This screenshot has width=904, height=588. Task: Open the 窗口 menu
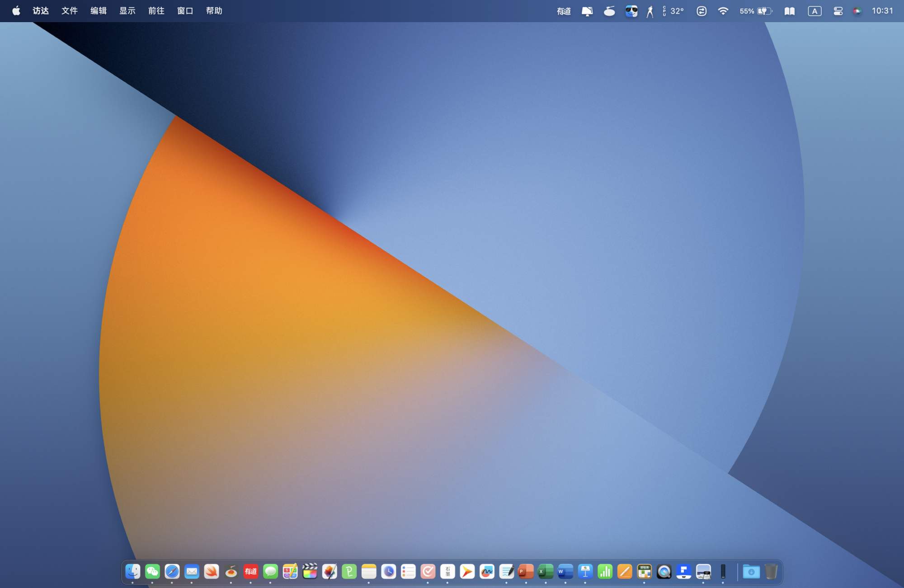[185, 11]
